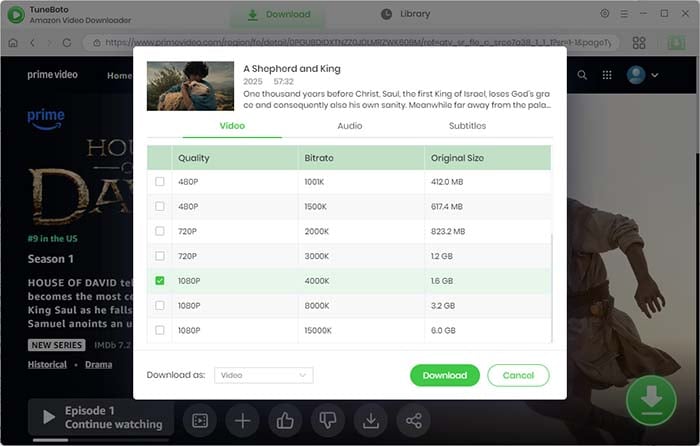
Task: Tick the 1080P 15000K checkbox
Action: point(159,330)
